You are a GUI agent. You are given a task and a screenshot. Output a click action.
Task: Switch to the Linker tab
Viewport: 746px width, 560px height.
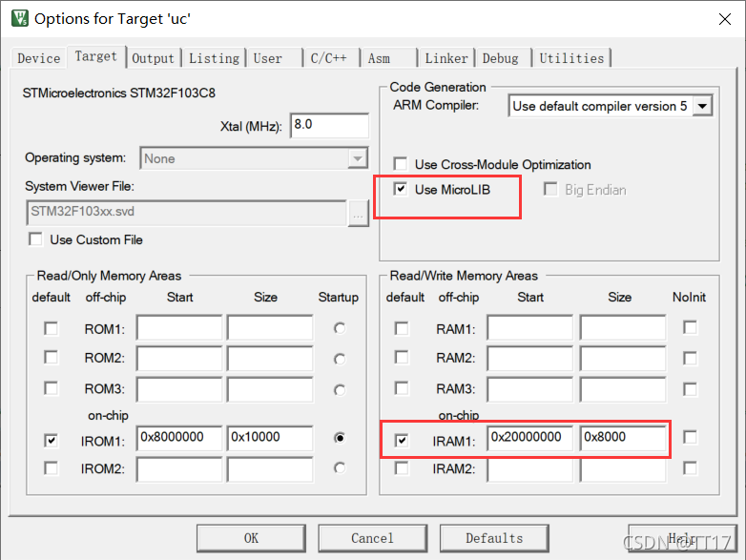tap(446, 58)
